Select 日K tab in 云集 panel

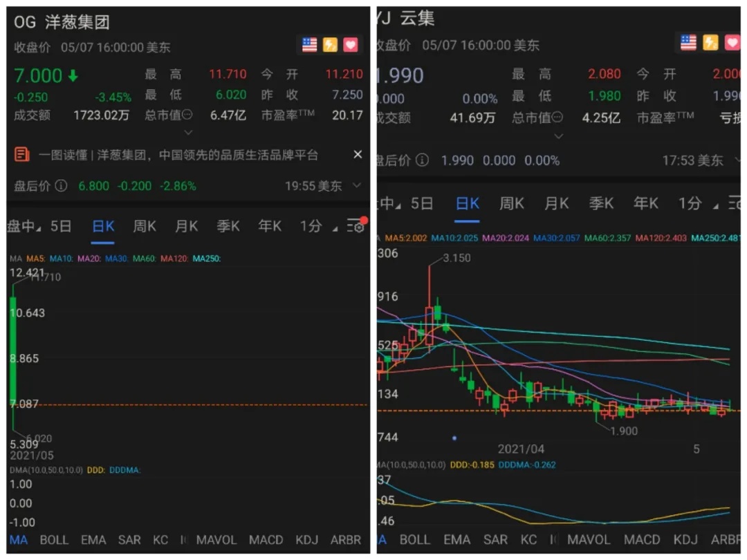tap(467, 204)
